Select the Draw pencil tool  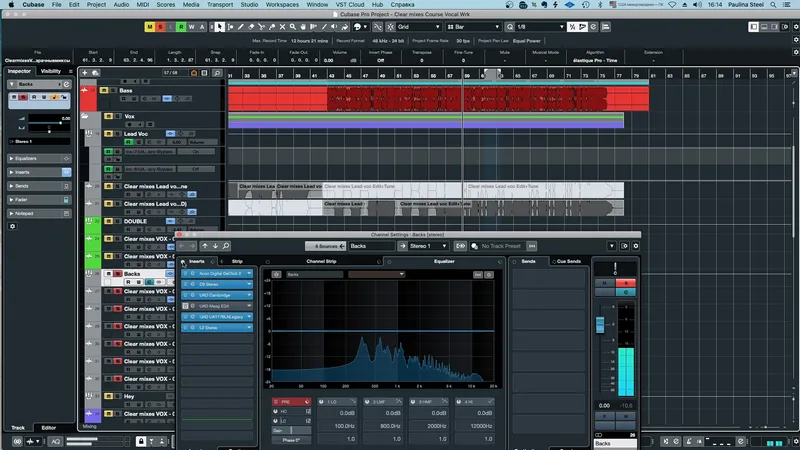pos(240,27)
